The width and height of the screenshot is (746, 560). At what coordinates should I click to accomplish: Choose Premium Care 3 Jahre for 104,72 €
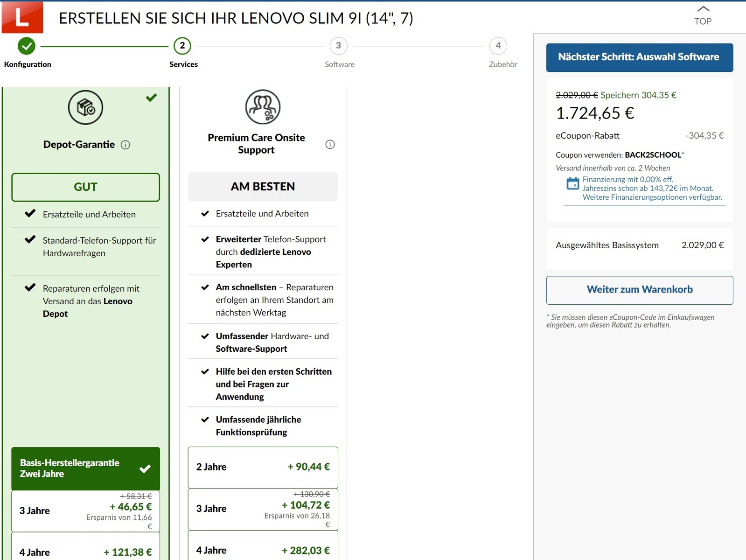[x=263, y=509]
